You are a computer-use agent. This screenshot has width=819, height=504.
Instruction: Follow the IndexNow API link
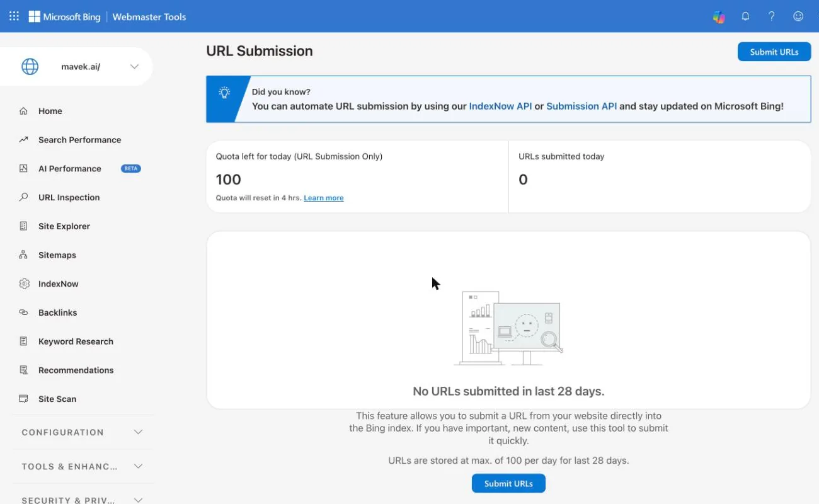point(500,106)
